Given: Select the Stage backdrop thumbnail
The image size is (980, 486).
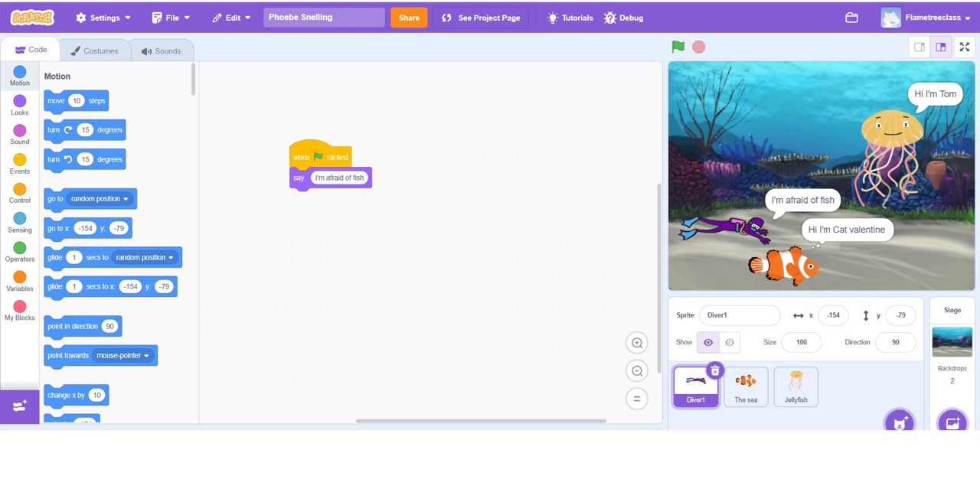Looking at the screenshot, I should (x=952, y=342).
